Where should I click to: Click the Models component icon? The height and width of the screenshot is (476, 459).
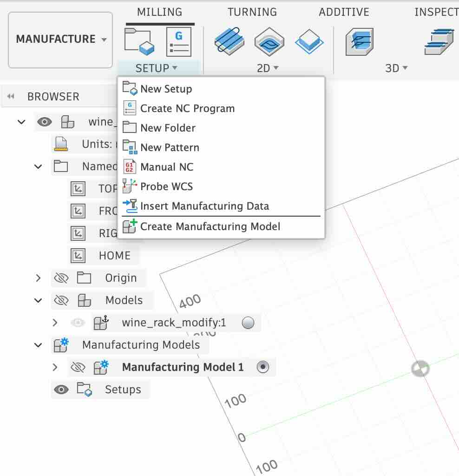click(85, 300)
